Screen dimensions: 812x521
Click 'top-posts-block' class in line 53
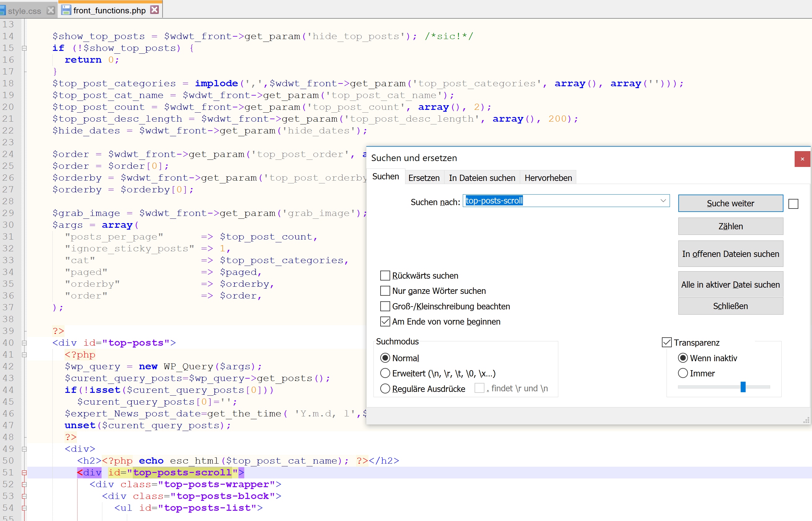coord(223,496)
